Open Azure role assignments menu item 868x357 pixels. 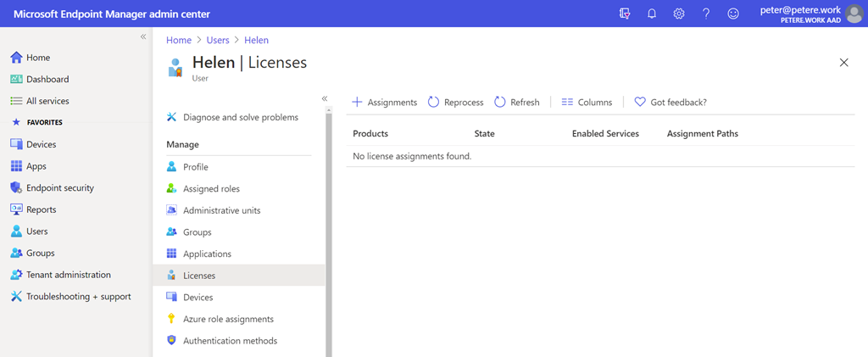click(228, 319)
